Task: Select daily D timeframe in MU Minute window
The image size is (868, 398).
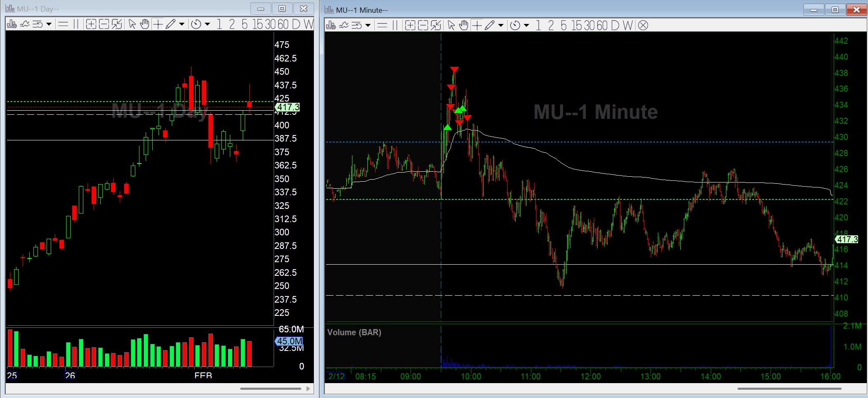Action: click(615, 26)
